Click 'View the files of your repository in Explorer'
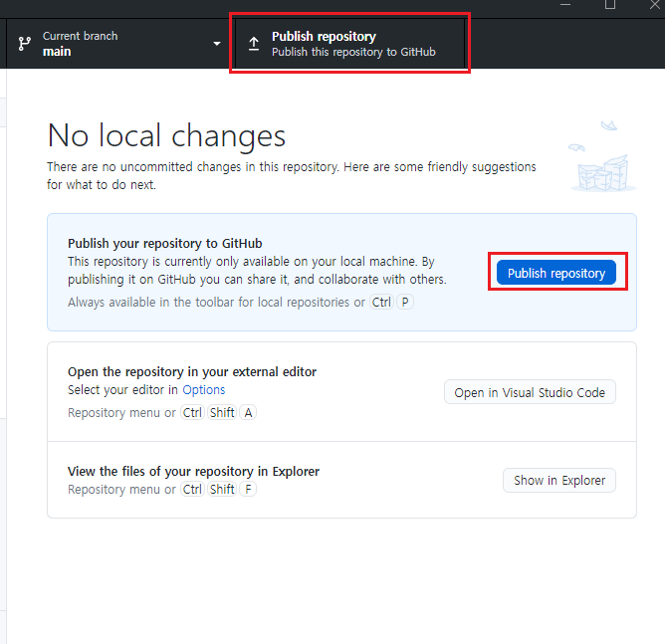This screenshot has height=644, width=665. [x=193, y=472]
